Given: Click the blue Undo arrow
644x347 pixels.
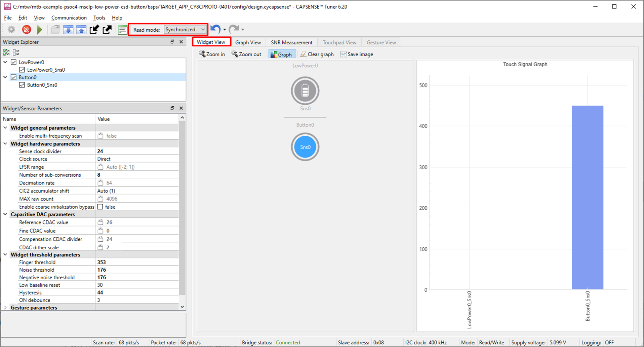Looking at the screenshot, I should [215, 30].
